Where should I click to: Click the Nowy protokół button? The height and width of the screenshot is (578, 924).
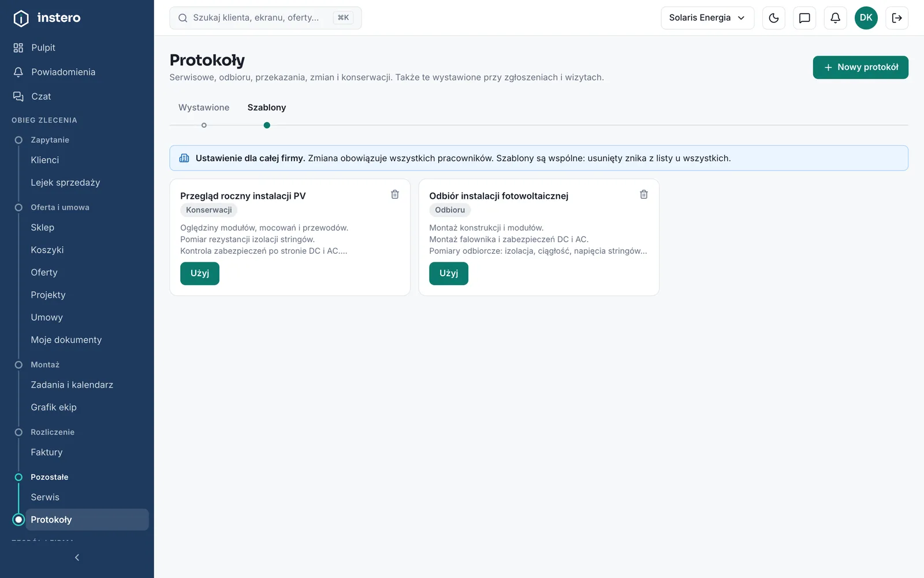pyautogui.click(x=860, y=68)
